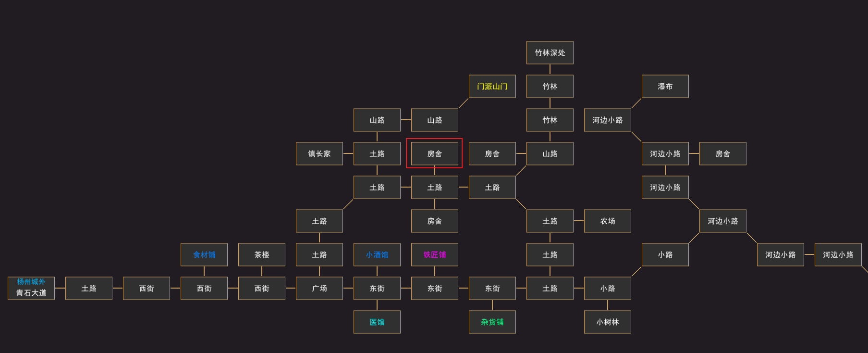Go to 扬州城外 青石大道 exit node
This screenshot has height=353, width=868.
tap(31, 288)
